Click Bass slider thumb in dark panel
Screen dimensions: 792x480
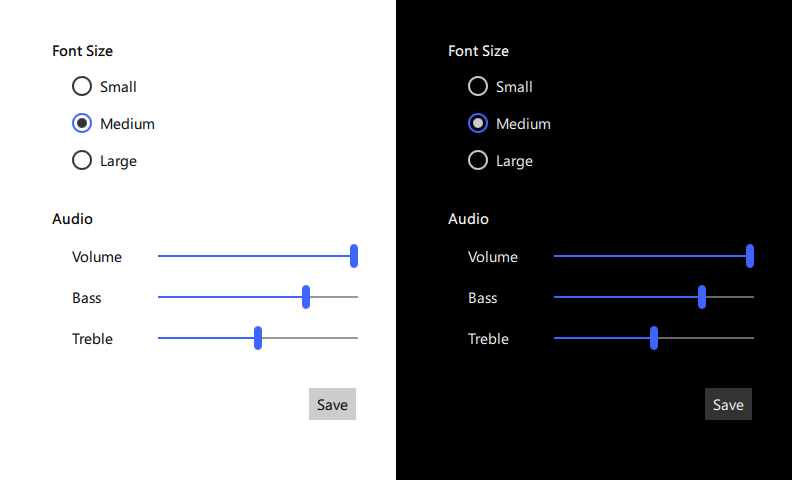(702, 297)
